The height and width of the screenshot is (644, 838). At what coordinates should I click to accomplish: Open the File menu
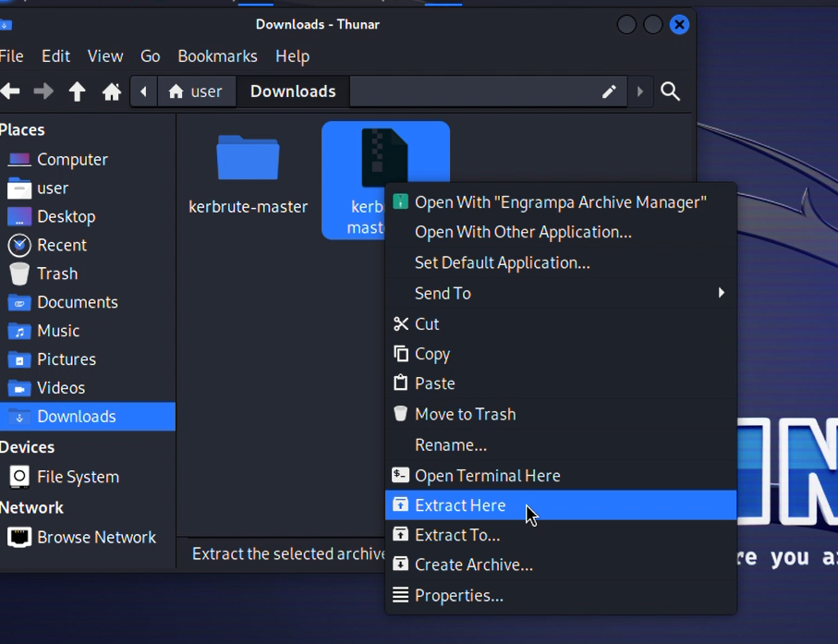pos(11,56)
